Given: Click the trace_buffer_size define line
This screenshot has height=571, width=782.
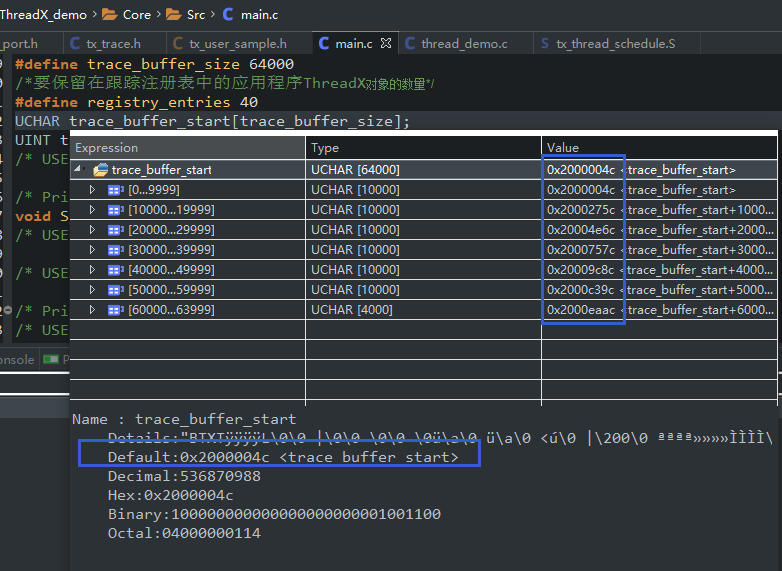Looking at the screenshot, I should click(154, 64).
